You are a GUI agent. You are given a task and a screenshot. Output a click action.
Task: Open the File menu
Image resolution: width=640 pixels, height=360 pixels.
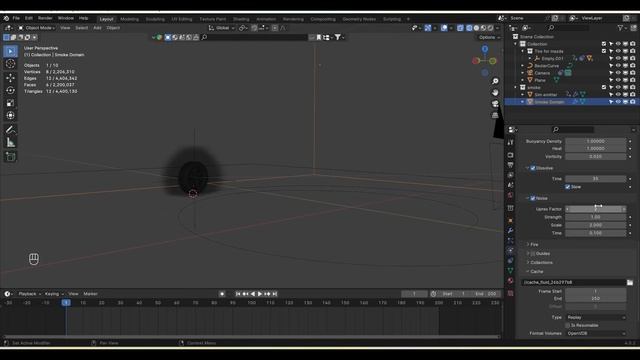16,18
